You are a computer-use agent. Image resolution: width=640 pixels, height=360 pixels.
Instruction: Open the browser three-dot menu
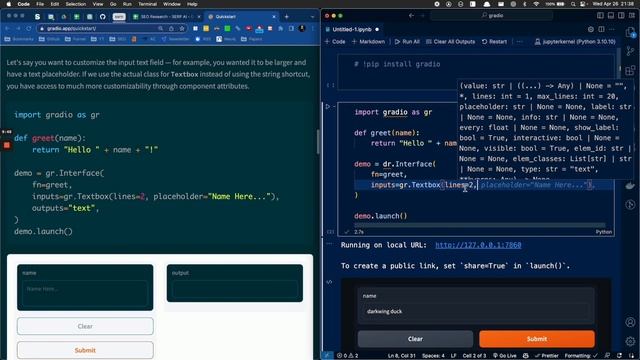(313, 29)
